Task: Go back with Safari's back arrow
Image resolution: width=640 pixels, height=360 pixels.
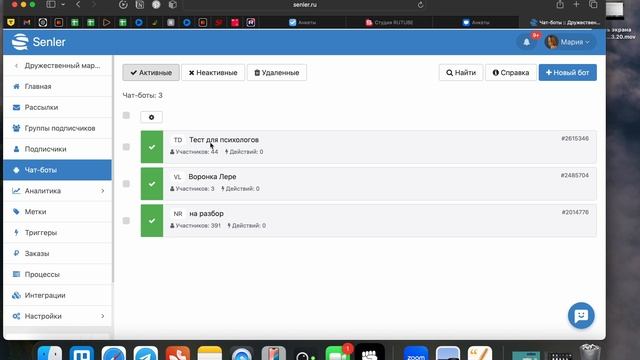Action: (x=78, y=4)
